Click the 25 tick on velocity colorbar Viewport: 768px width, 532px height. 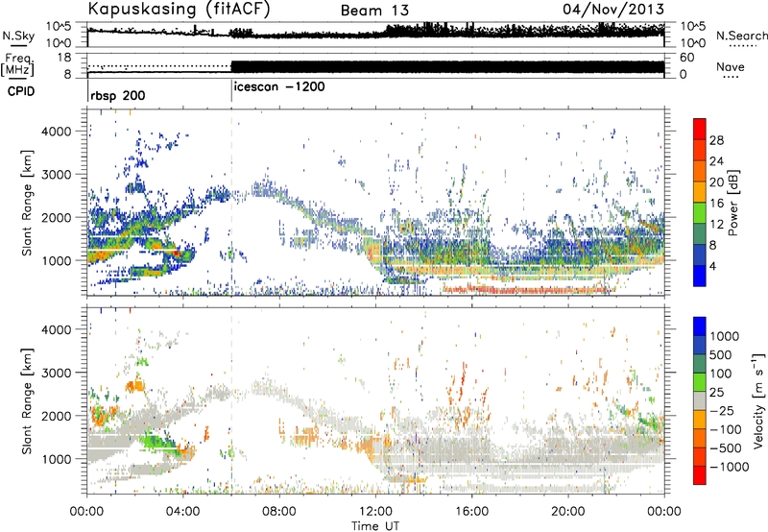point(716,392)
